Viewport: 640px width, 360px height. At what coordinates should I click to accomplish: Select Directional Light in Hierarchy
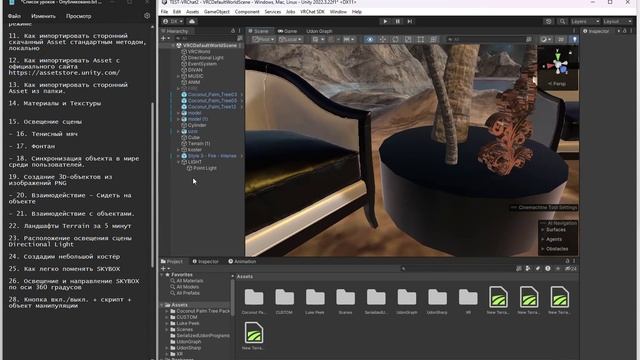click(x=205, y=58)
